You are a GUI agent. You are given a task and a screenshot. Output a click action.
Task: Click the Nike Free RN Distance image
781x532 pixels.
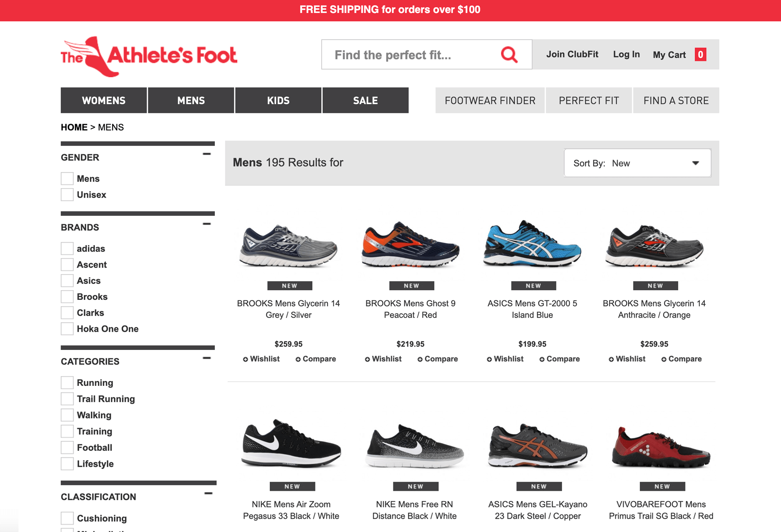[415, 446]
